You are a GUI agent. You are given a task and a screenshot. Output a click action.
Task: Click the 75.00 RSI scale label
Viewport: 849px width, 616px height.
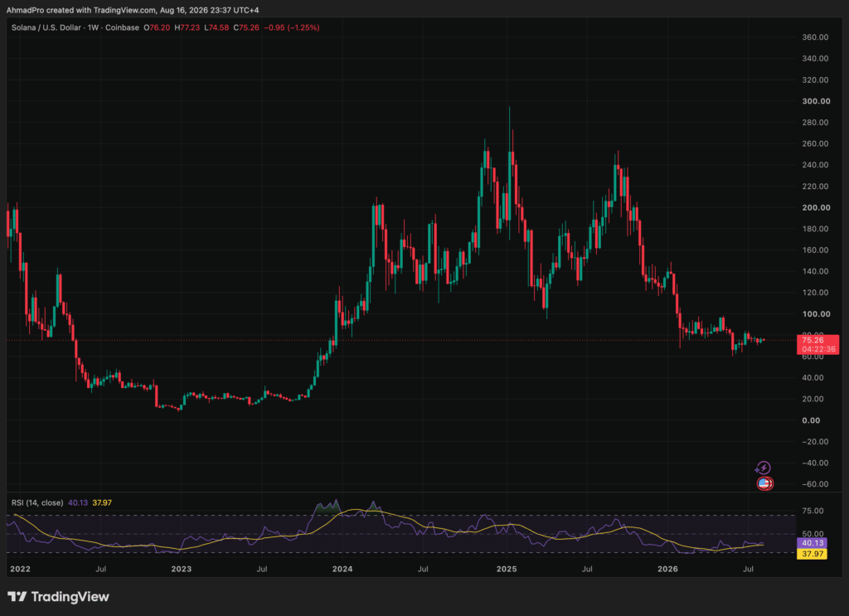[813, 511]
